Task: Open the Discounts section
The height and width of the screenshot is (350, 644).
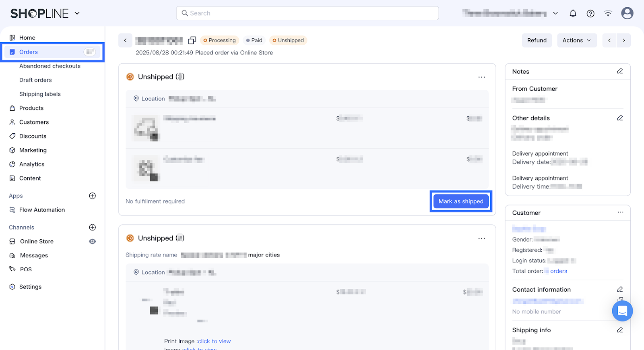Action: 33,136
